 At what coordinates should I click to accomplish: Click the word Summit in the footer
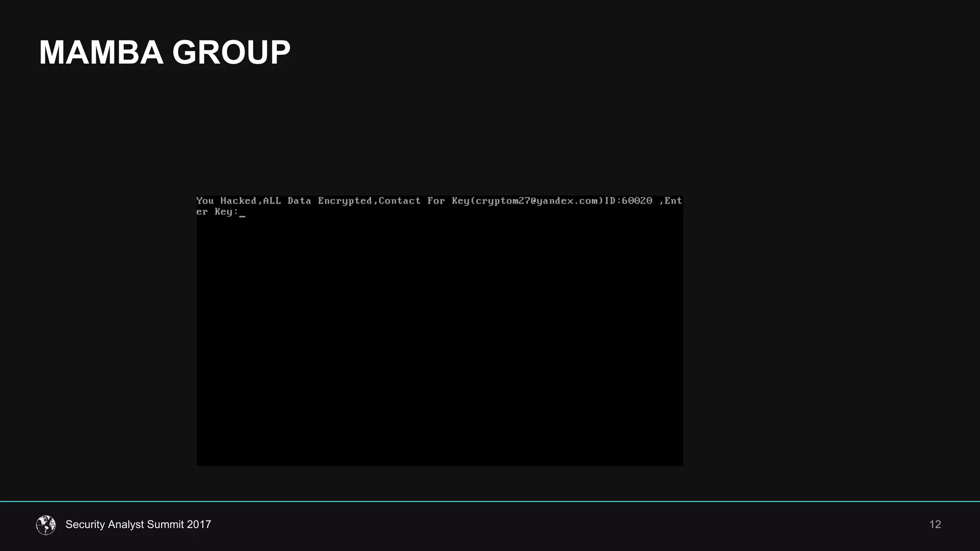165,524
